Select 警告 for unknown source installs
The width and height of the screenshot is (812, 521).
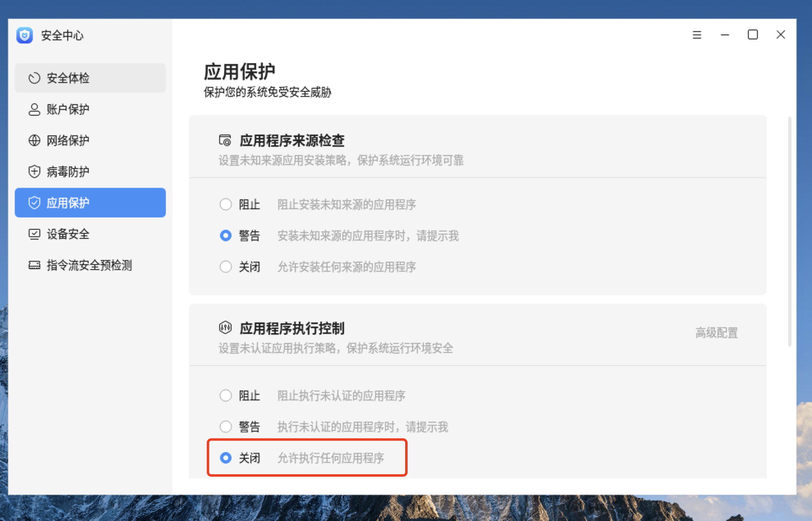coord(226,235)
